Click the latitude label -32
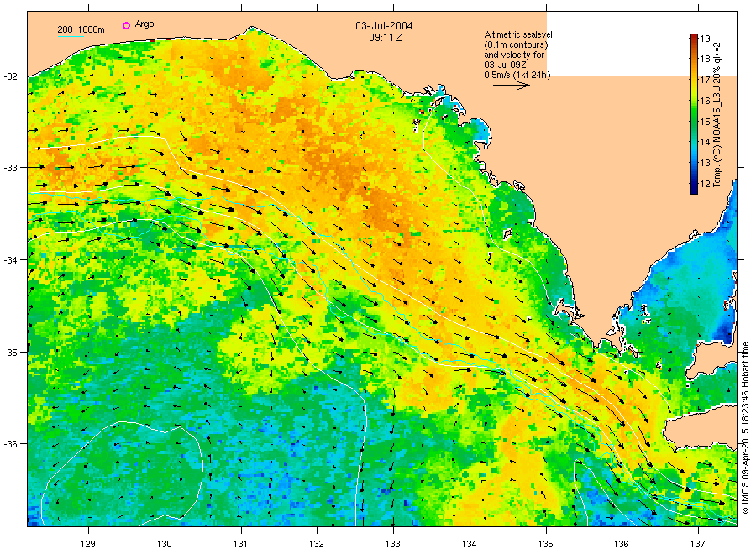Screen dimensions: 756x554 [x=9, y=76]
